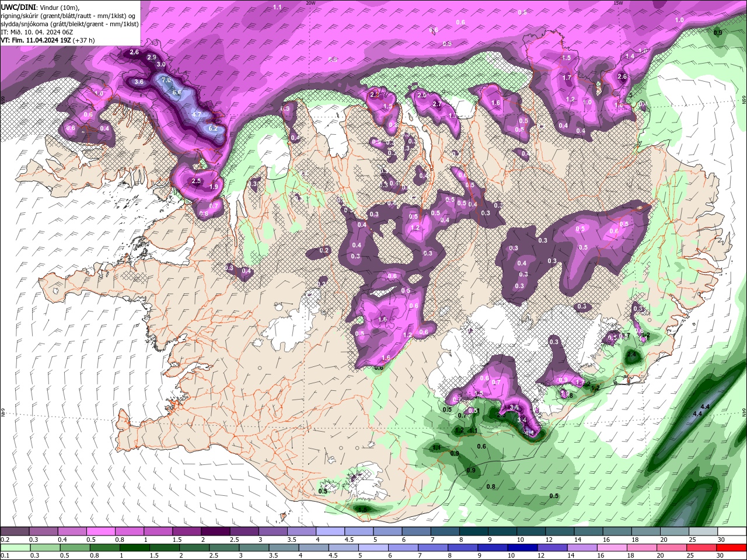Click the 4.7 snowfall value on the map

pos(197,115)
